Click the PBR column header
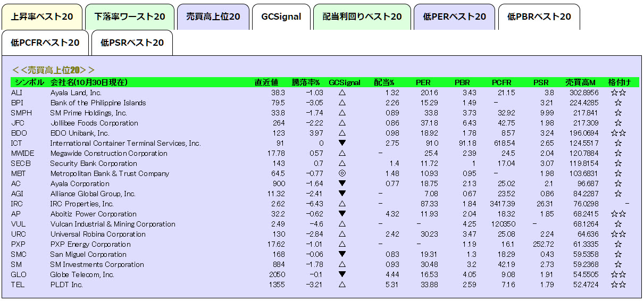 [x=462, y=82]
